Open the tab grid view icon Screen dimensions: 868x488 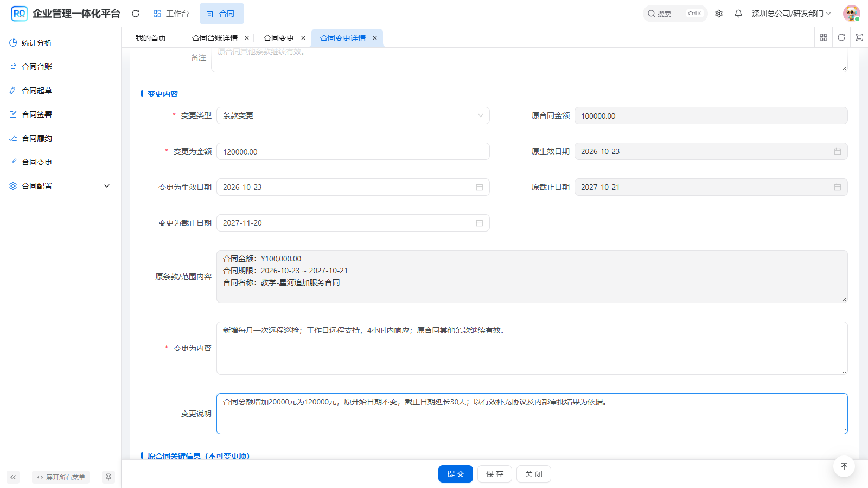tap(824, 37)
